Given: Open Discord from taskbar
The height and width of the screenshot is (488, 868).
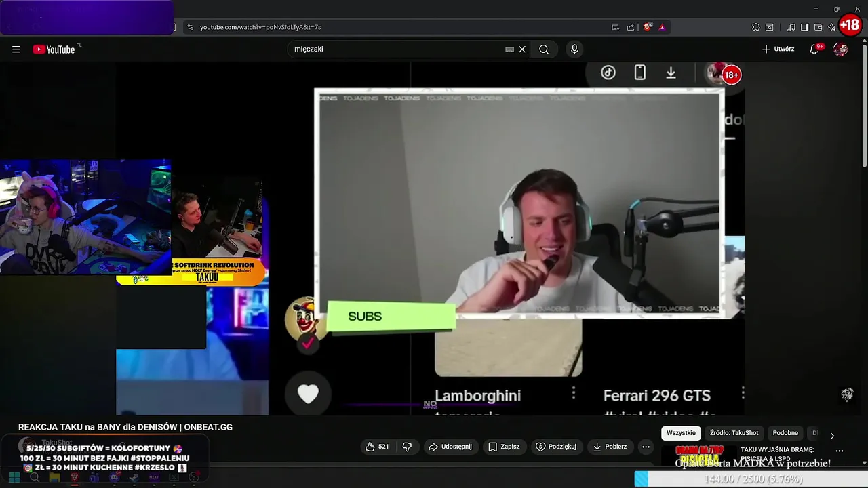Looking at the screenshot, I should 114,478.
